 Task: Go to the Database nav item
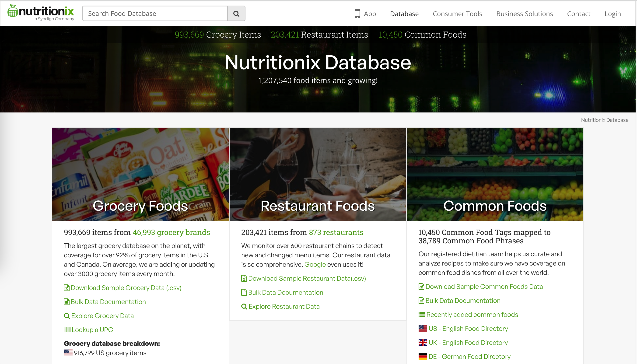point(404,14)
